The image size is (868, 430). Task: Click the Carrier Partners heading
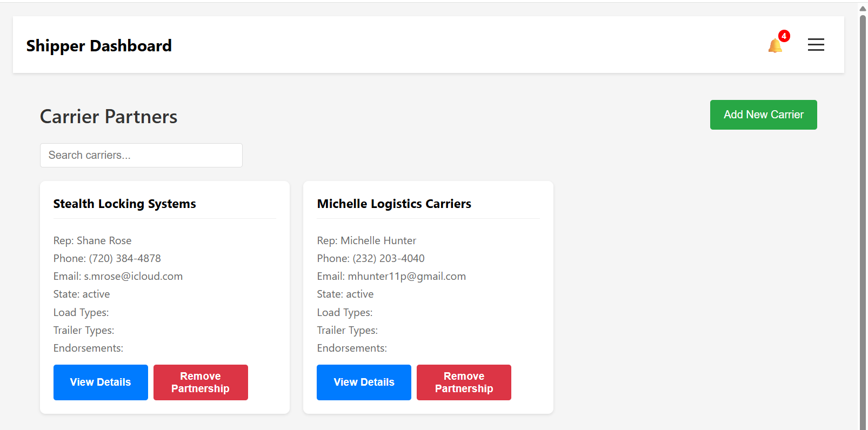109,117
